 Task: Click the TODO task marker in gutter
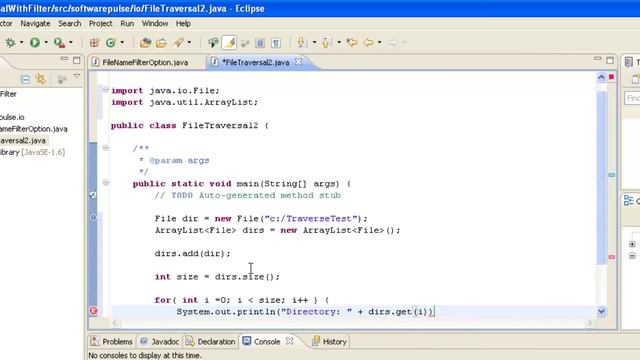(x=93, y=195)
